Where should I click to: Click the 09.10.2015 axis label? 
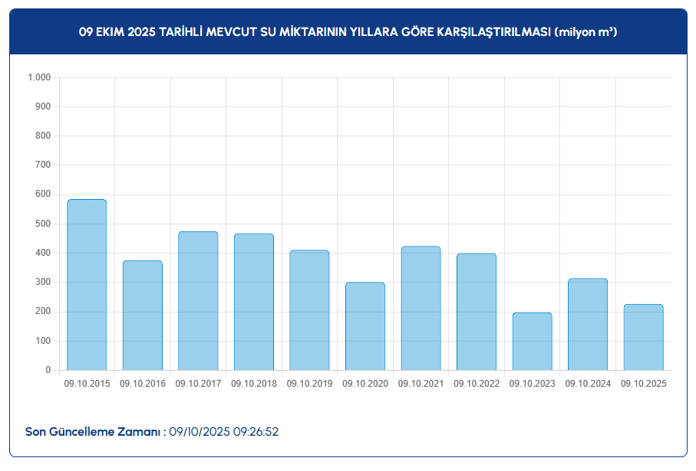coord(87,384)
